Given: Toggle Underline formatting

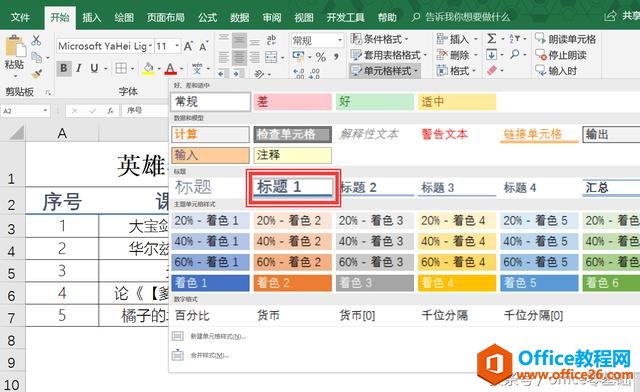Looking at the screenshot, I should (94, 68).
